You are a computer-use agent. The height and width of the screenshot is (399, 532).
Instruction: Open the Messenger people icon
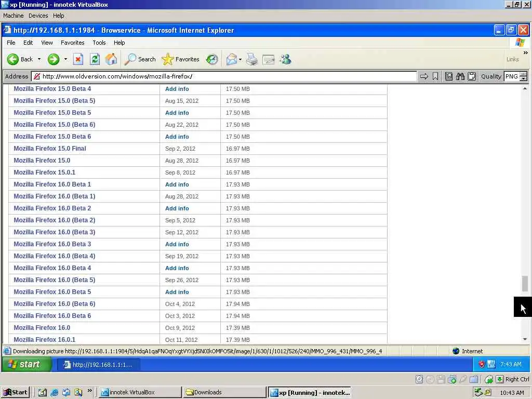click(285, 59)
